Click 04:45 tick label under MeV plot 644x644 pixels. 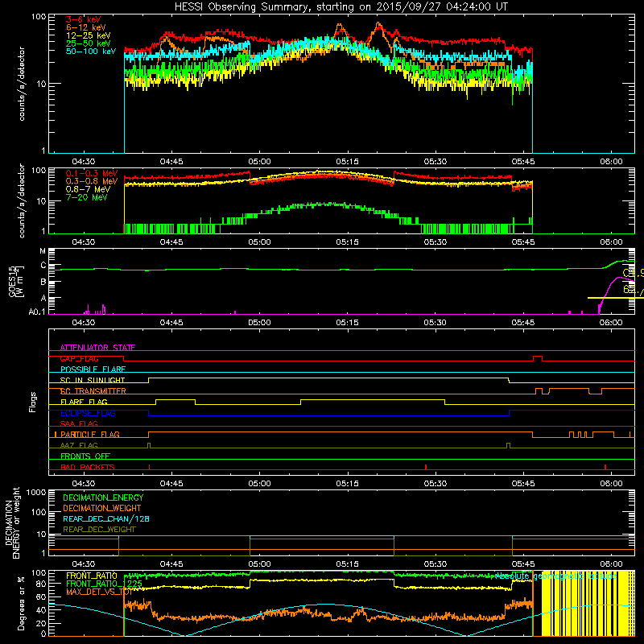click(x=171, y=242)
